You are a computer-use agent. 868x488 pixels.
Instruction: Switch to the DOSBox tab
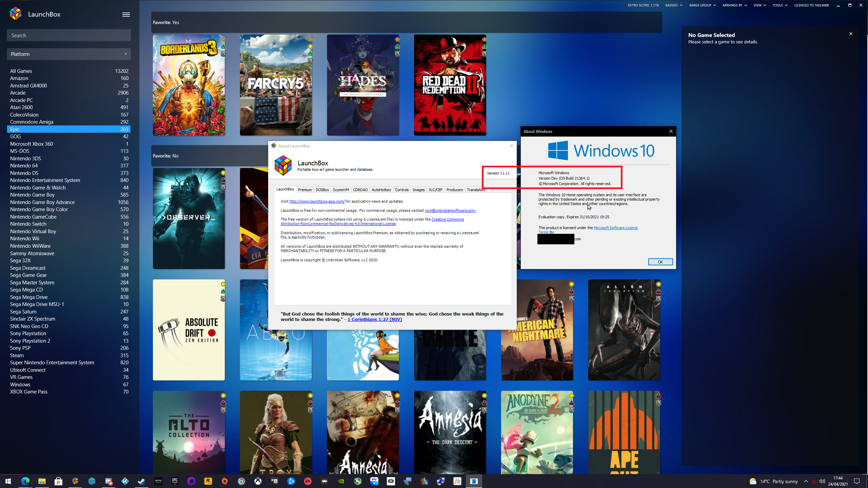322,190
